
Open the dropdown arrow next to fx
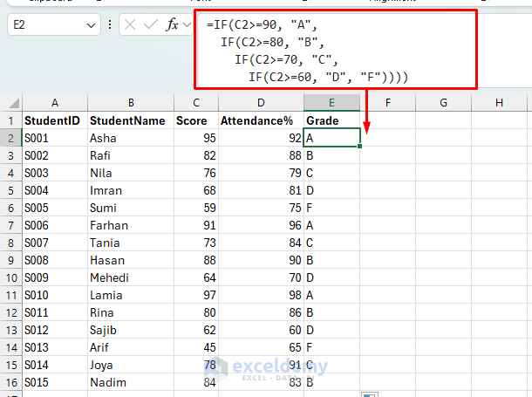click(x=187, y=24)
